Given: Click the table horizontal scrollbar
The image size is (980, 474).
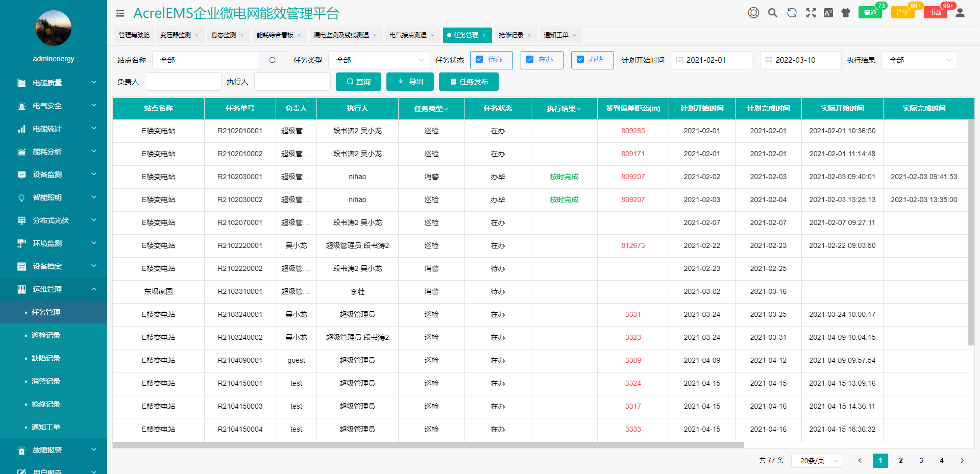Looking at the screenshot, I should tap(428, 445).
